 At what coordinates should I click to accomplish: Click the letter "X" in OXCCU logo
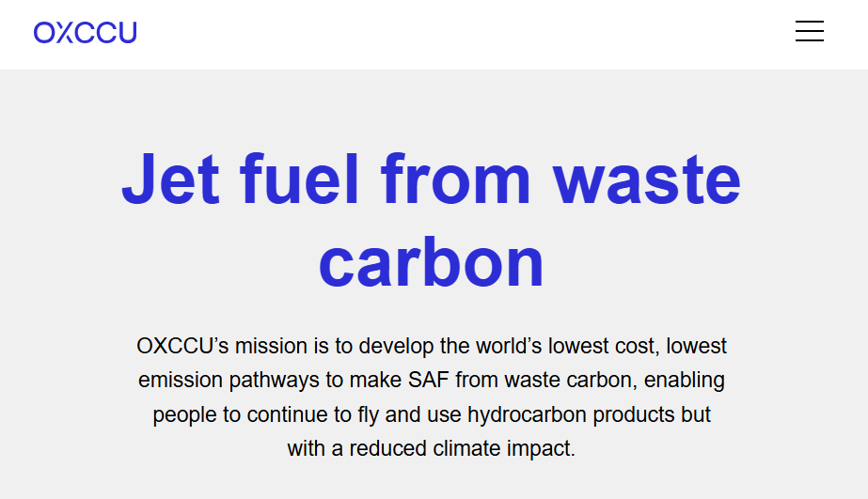tap(60, 33)
